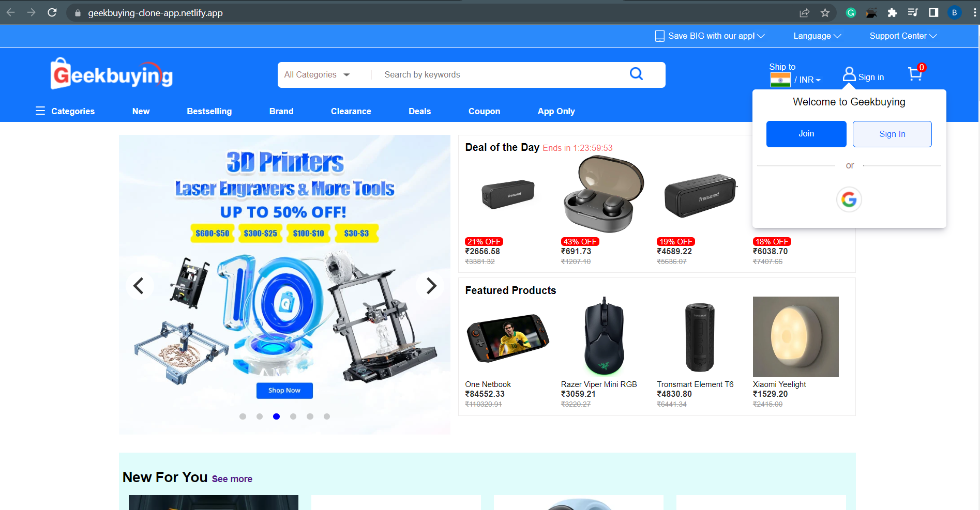Go to previous banner slide arrow
The height and width of the screenshot is (510, 980).
pos(139,286)
